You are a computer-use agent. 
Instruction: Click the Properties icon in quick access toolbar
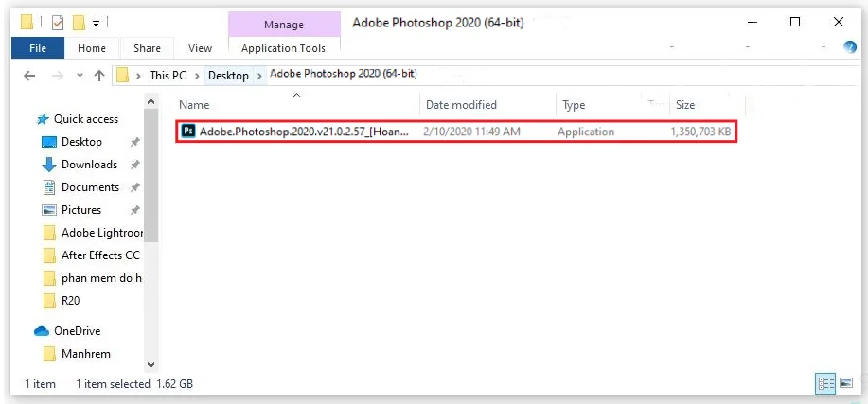point(58,21)
